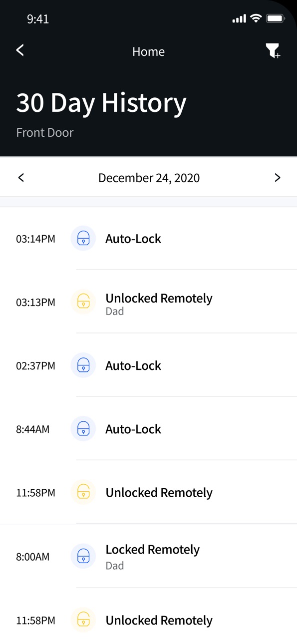The height and width of the screenshot is (644, 297).
Task: Select the December 24, 2020 date label
Action: tap(149, 178)
